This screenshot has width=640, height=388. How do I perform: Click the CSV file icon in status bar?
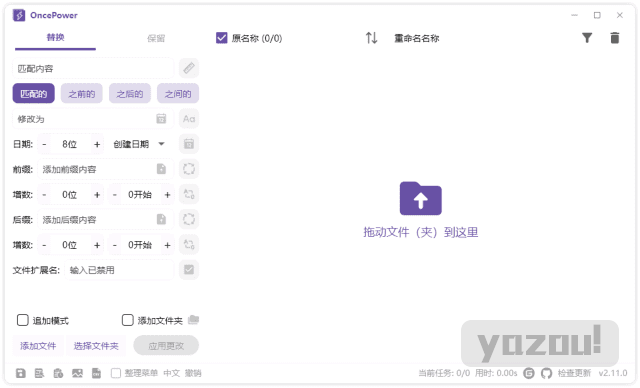click(x=96, y=373)
